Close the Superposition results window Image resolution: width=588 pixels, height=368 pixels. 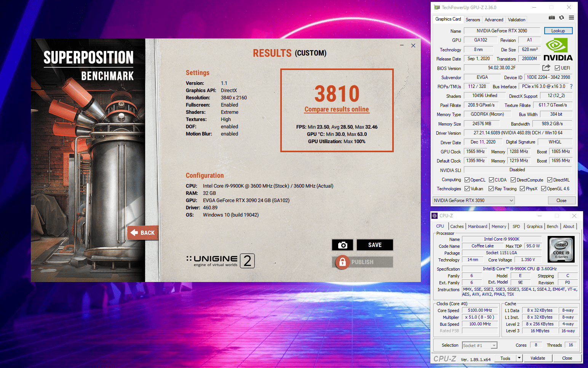(413, 45)
